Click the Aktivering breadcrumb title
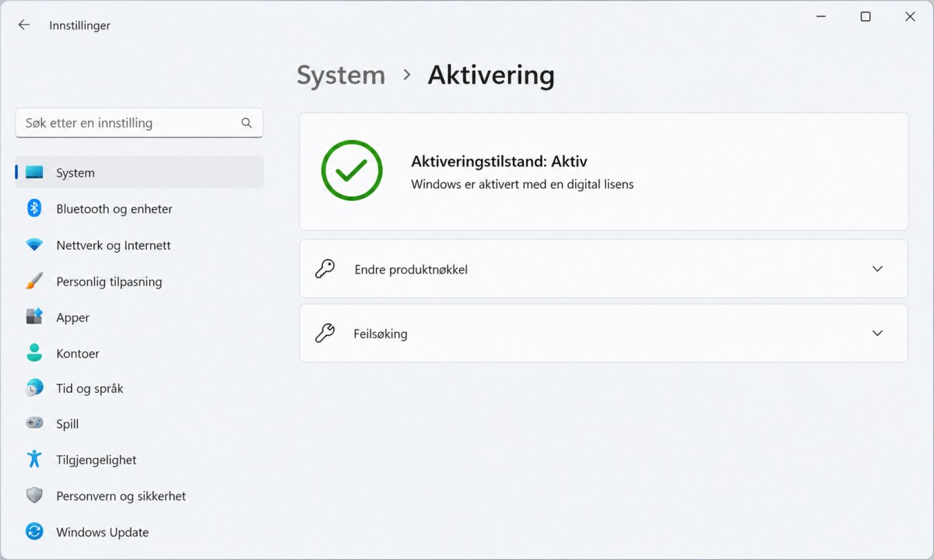The width and height of the screenshot is (934, 560). (x=491, y=75)
